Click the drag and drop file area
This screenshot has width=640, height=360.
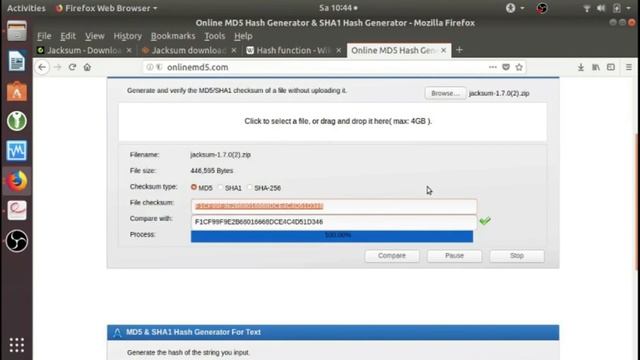pos(332,122)
